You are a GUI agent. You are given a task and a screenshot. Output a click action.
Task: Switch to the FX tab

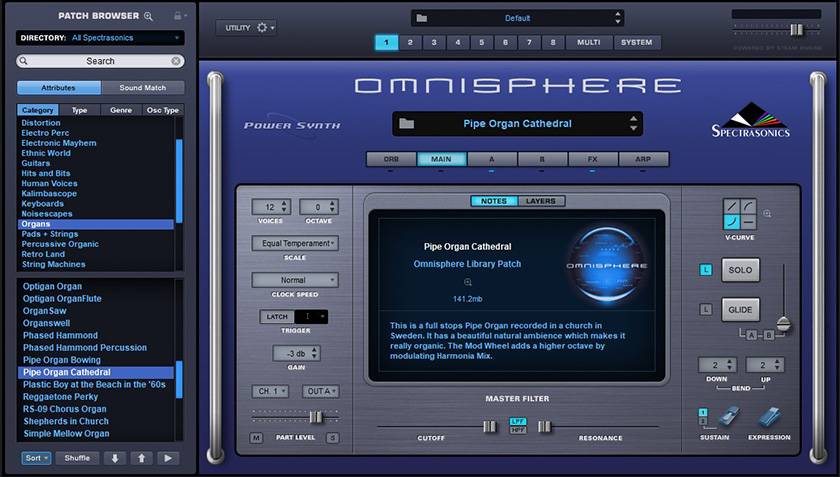(592, 159)
